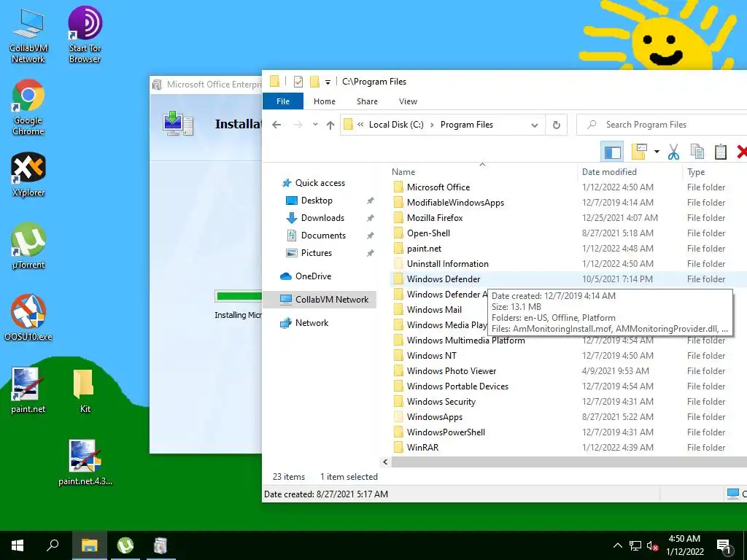Sort by Date modified column header
747x560 pixels.
[x=630, y=172]
